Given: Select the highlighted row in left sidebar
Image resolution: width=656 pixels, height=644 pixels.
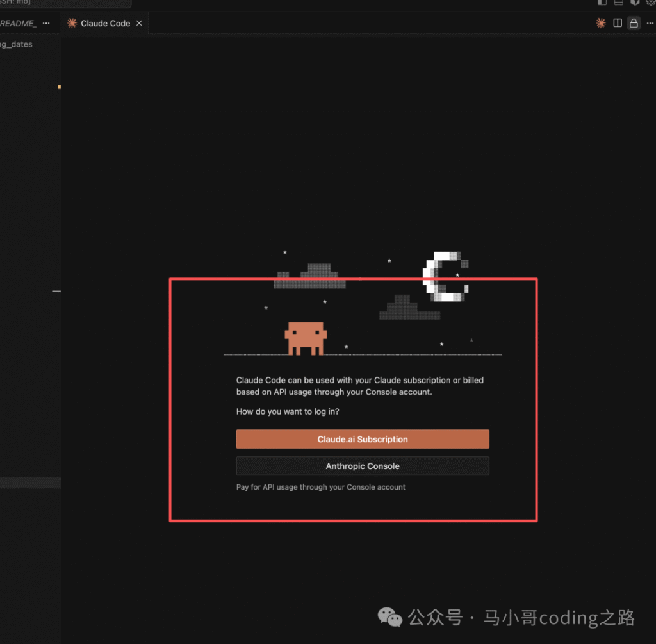Looking at the screenshot, I should click(30, 483).
